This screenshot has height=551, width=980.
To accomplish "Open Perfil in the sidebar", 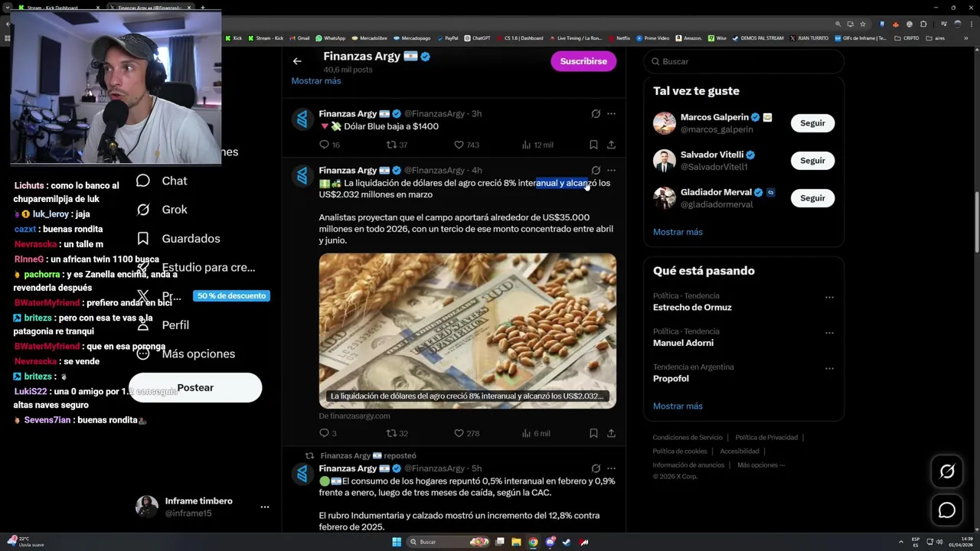I will click(162, 325).
